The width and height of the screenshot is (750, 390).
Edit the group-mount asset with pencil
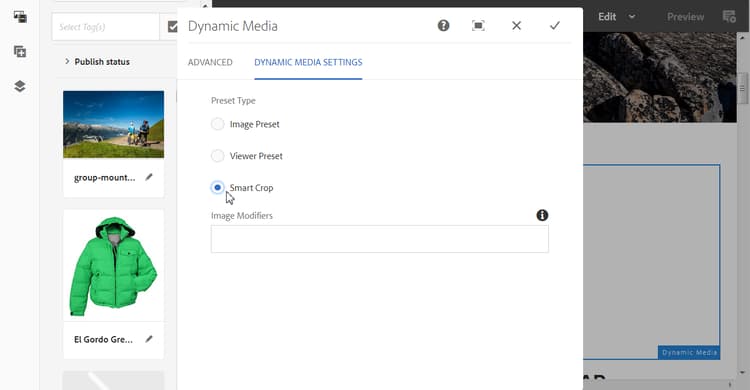[149, 177]
